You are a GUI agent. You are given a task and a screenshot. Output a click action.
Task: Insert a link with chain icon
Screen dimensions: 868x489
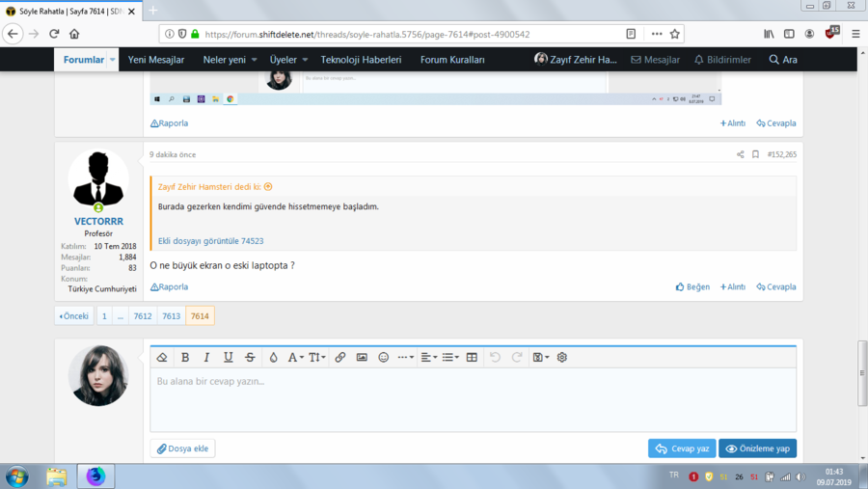[x=339, y=357]
